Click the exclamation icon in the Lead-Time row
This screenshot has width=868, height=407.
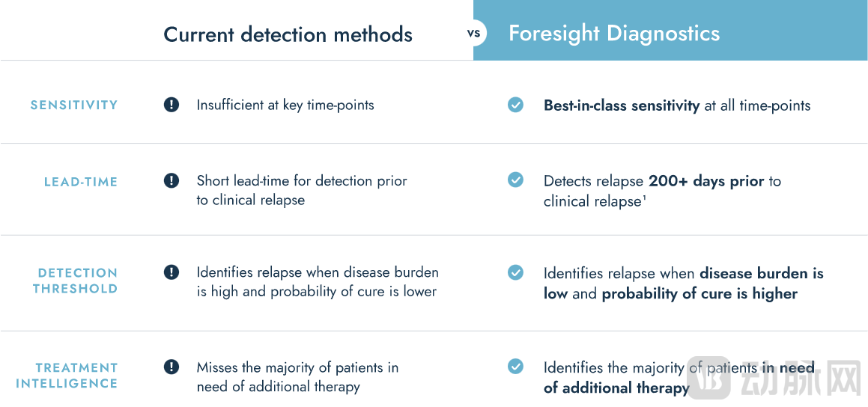tap(172, 180)
